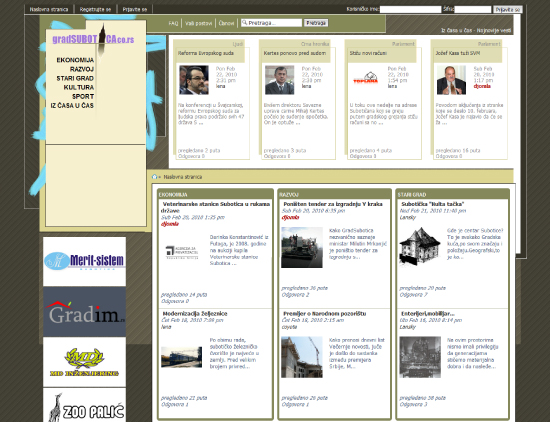Click the ZOO Palić banner ad
Screen dimensions: 550x422
coord(84,406)
